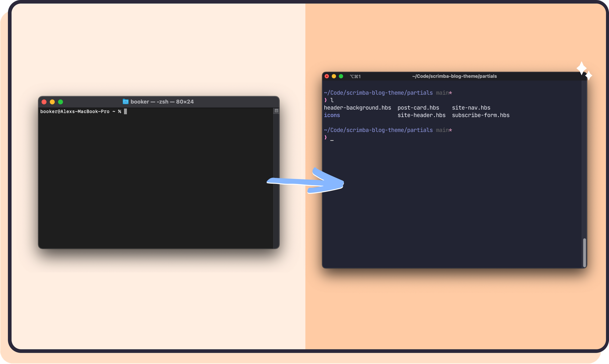609x364 pixels.
Task: Maximize the booker zsh Terminal window
Action: click(61, 102)
